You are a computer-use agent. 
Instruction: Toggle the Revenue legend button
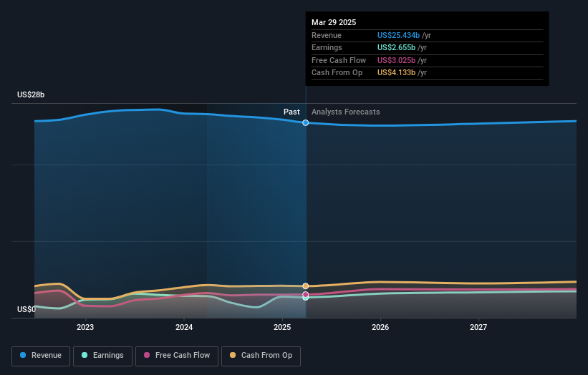coord(41,356)
